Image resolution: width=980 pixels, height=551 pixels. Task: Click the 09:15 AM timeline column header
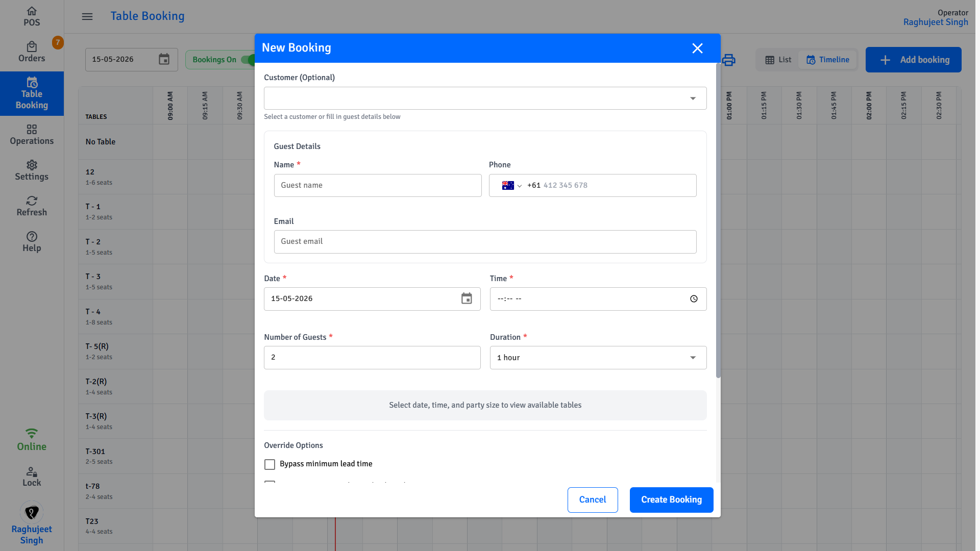point(205,106)
